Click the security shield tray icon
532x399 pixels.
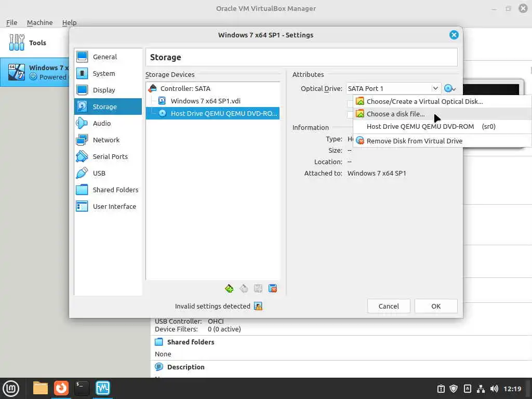point(454,389)
